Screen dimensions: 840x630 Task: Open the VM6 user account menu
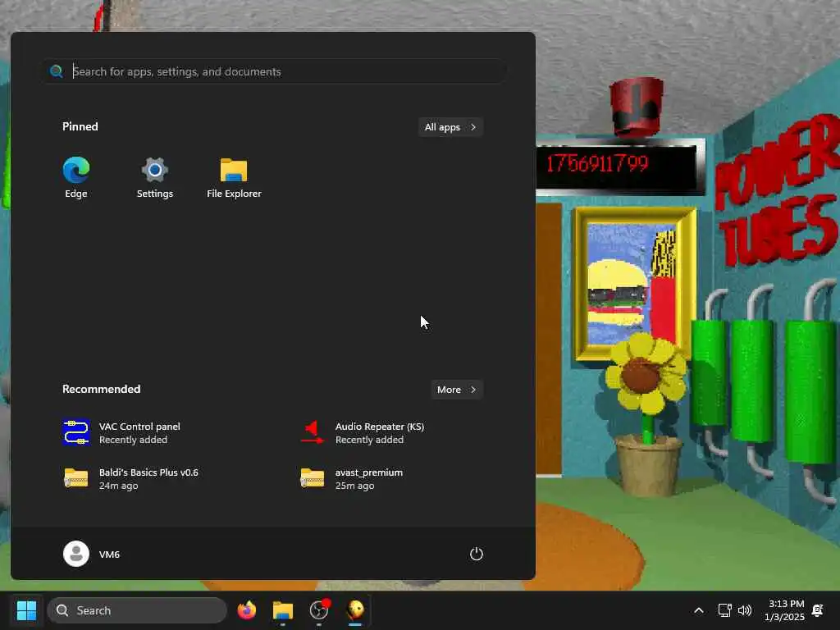(91, 554)
